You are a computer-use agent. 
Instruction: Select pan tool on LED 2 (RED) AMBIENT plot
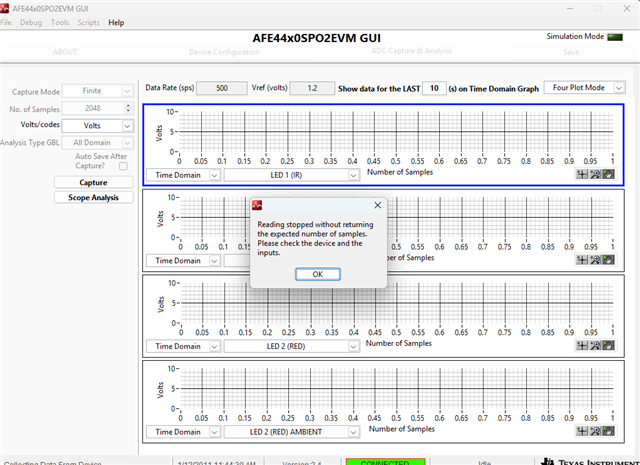608,431
